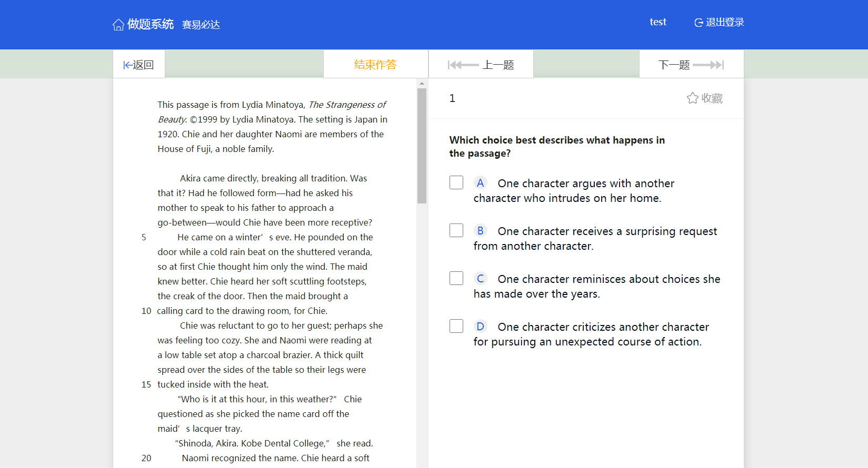Viewport: 868px width, 468px height.
Task: Click the home icon beside 做题系统
Action: (118, 25)
